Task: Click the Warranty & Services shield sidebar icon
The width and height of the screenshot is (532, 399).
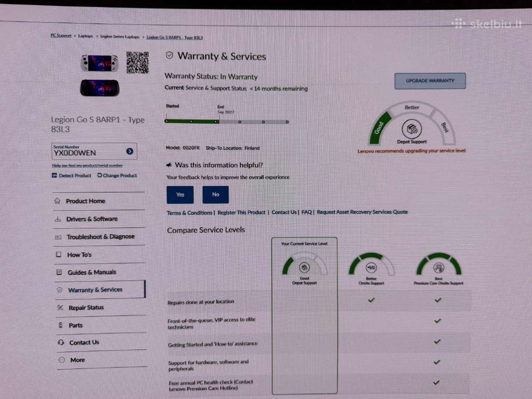Action: point(59,290)
